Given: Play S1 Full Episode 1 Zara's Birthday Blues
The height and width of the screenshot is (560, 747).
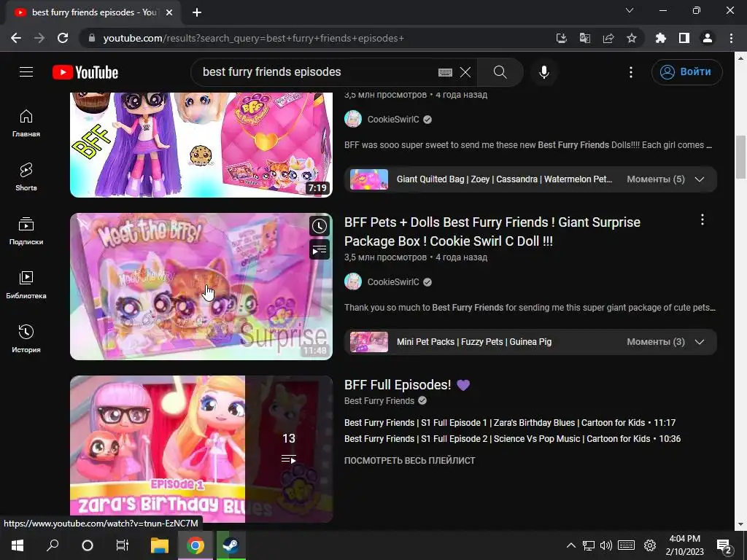Looking at the screenshot, I should click(x=510, y=423).
